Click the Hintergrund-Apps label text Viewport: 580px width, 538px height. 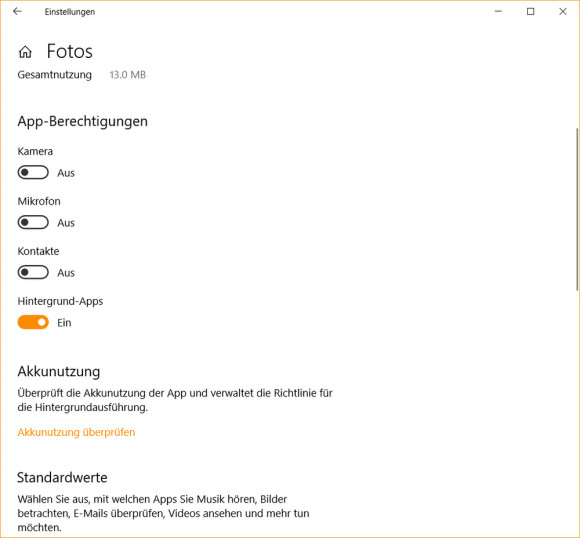(x=60, y=301)
